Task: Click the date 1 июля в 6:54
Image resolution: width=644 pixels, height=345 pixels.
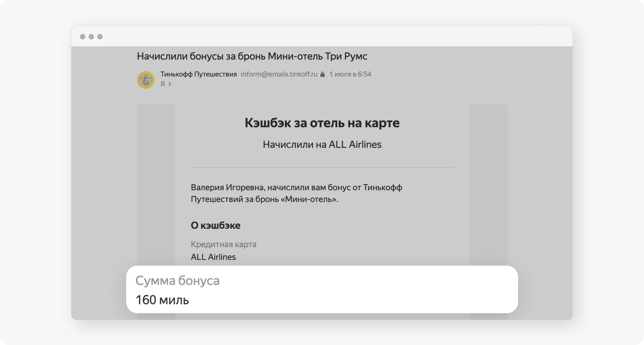Action: click(x=350, y=74)
